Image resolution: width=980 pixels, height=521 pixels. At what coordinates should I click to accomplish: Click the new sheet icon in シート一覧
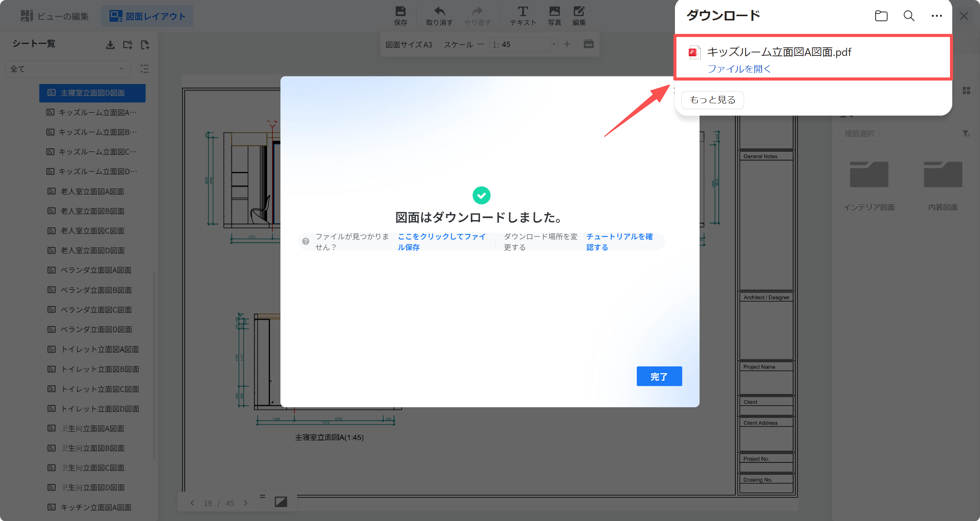pyautogui.click(x=145, y=45)
